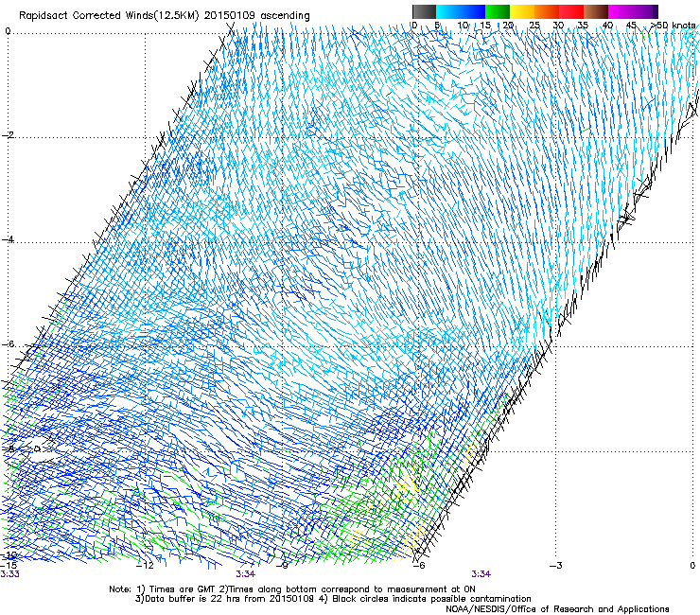Click the '-2' latitude axis label

tap(8, 135)
